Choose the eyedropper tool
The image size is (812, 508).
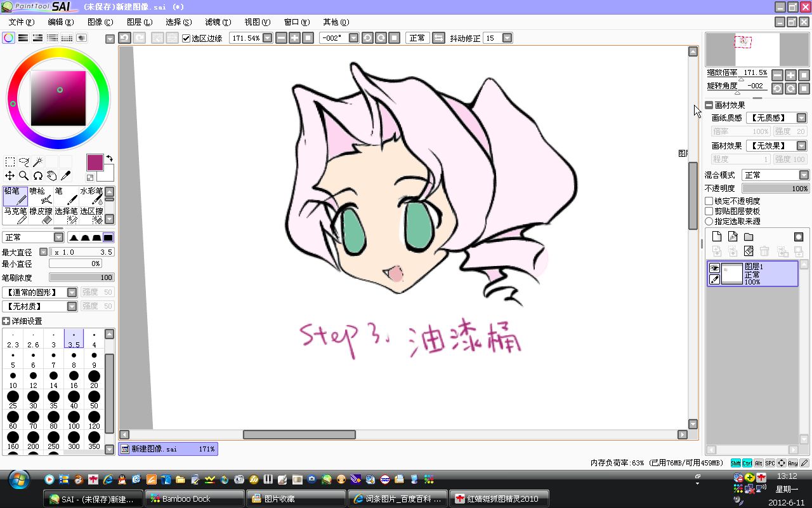65,176
